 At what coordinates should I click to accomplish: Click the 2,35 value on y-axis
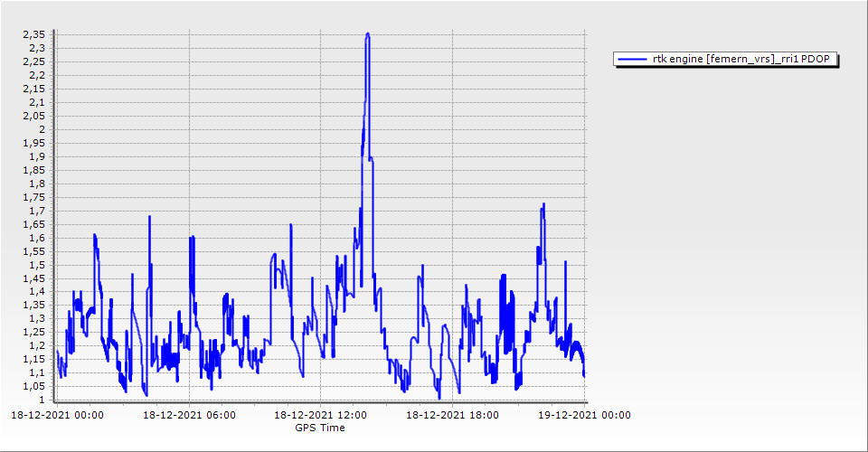(x=33, y=34)
